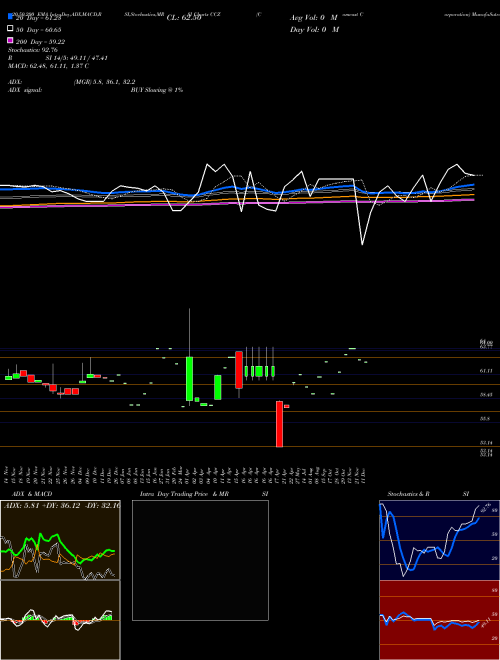The height and width of the screenshot is (660, 500).
Task: Click the ADX 5.81 +DY 36.12 header
Action: click(61, 505)
